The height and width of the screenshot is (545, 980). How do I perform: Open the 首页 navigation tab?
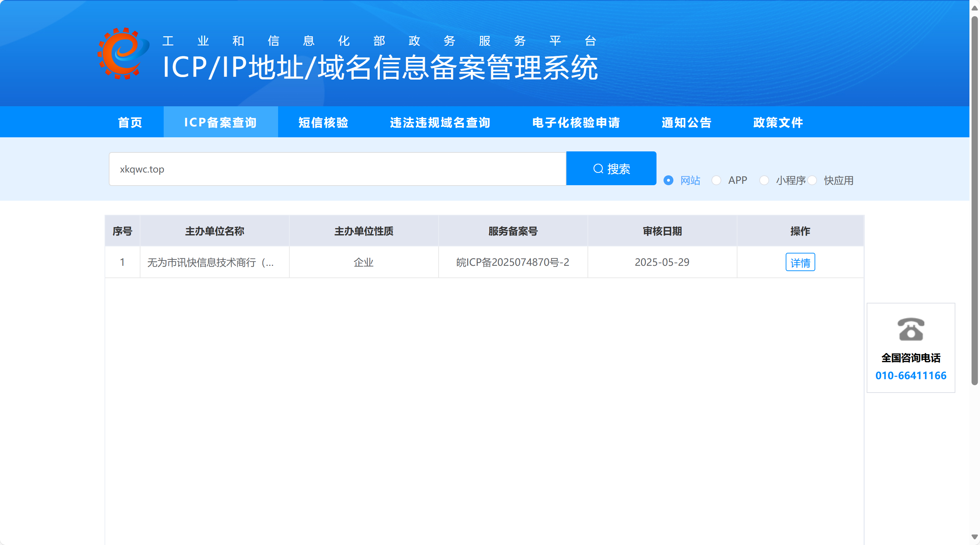130,123
